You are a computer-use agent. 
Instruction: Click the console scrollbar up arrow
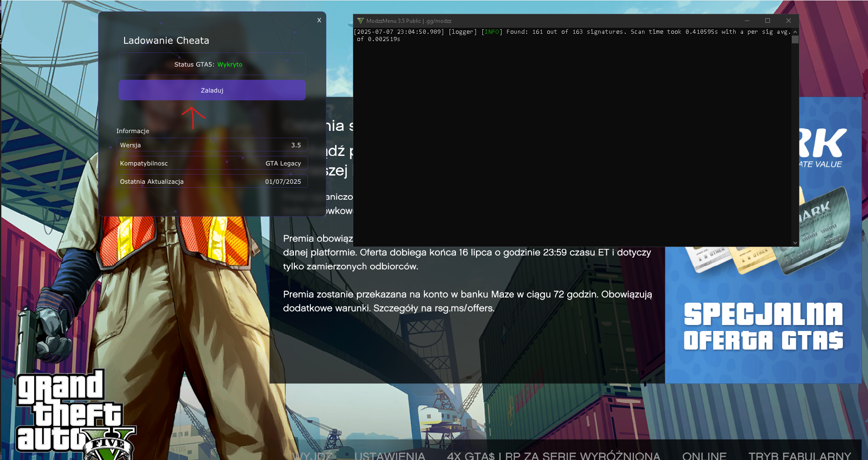coord(795,32)
